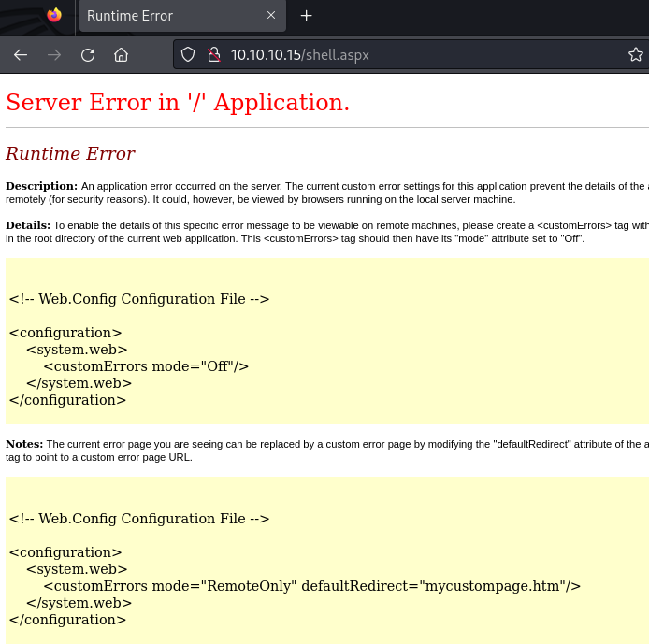Screen dimensions: 649x644
Task: Select the Runtime Error tab
Action: (x=182, y=16)
